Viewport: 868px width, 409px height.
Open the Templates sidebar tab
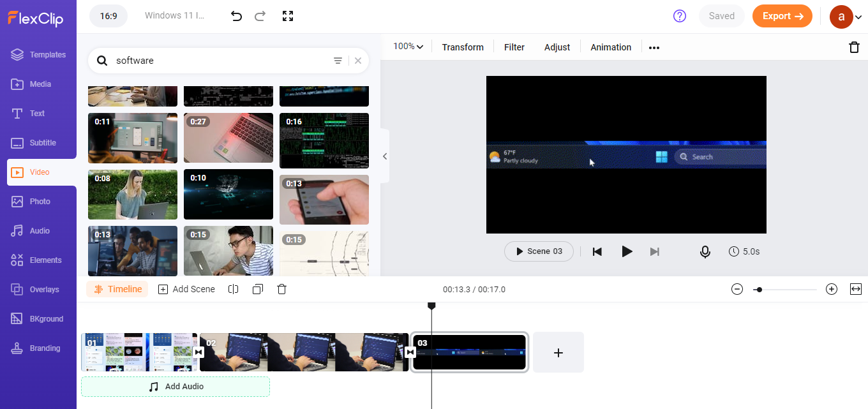click(x=38, y=55)
